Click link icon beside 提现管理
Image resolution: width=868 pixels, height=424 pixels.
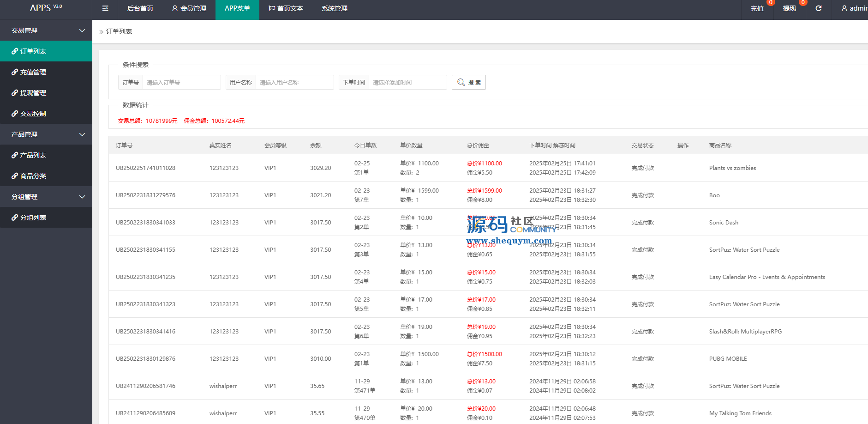click(x=15, y=93)
